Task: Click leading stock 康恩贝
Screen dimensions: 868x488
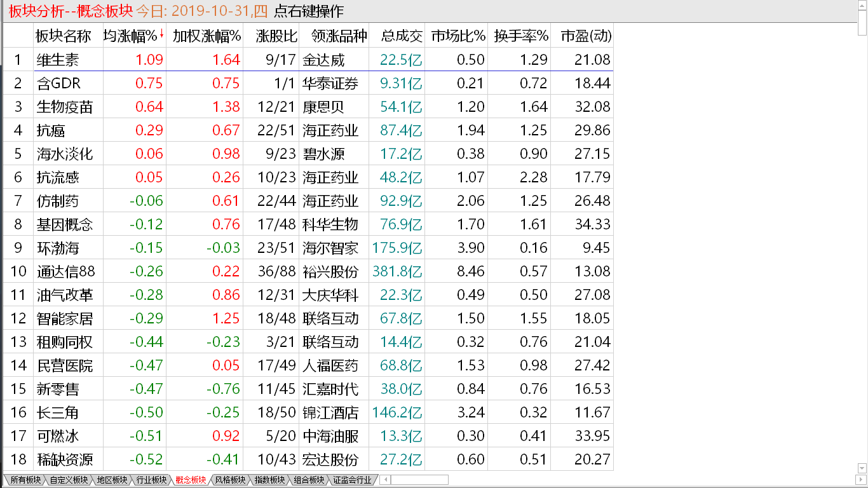Action: pos(323,107)
